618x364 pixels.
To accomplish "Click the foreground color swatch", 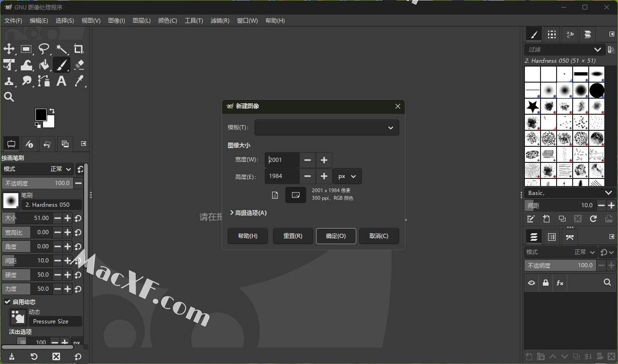I will tap(41, 114).
